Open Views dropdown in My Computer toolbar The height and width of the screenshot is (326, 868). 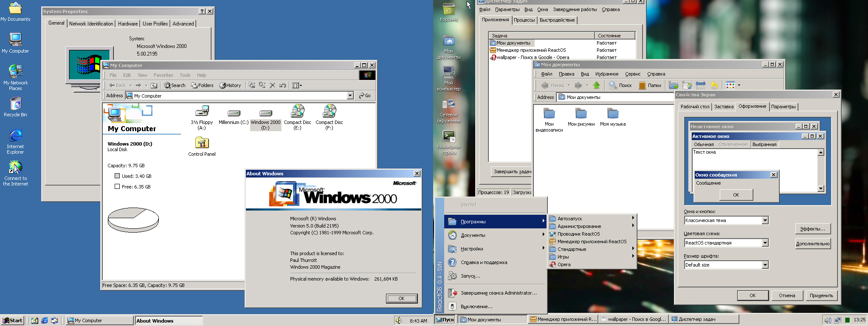click(x=297, y=85)
